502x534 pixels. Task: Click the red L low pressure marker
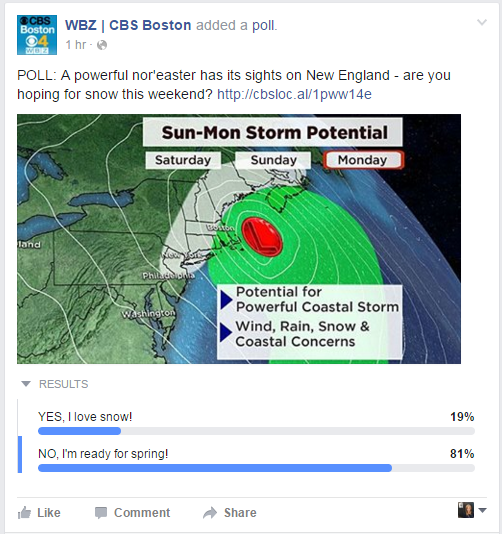point(262,237)
